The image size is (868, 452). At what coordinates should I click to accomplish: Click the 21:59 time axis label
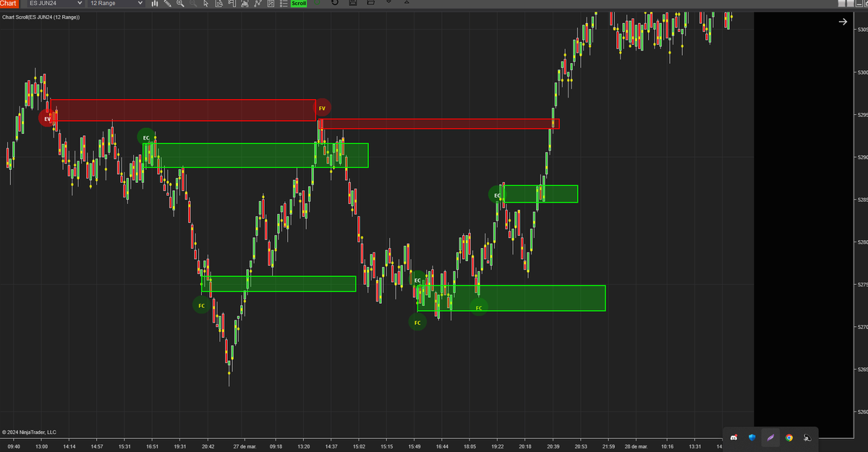pos(608,446)
